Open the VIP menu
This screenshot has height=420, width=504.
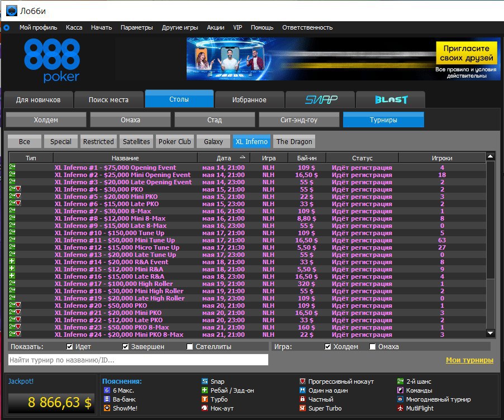point(237,27)
